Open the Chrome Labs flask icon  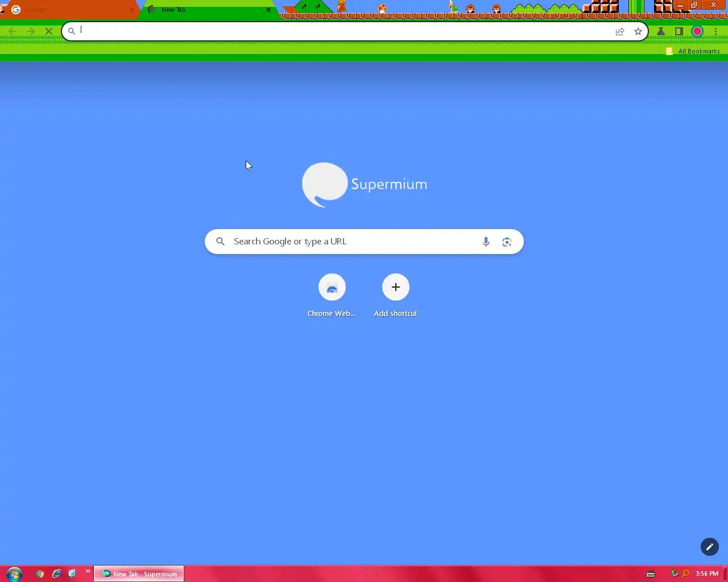[661, 31]
